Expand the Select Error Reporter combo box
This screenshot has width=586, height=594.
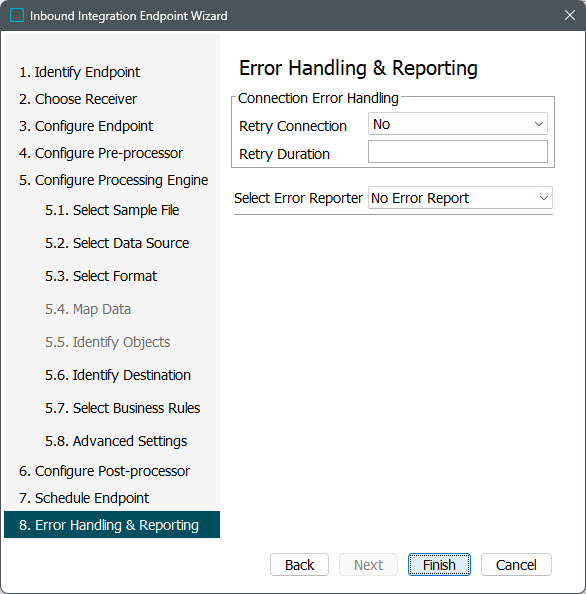point(460,198)
